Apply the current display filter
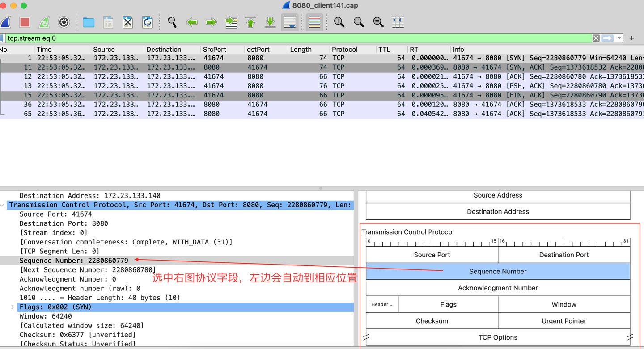Image resolution: width=644 pixels, height=349 pixels. point(607,38)
